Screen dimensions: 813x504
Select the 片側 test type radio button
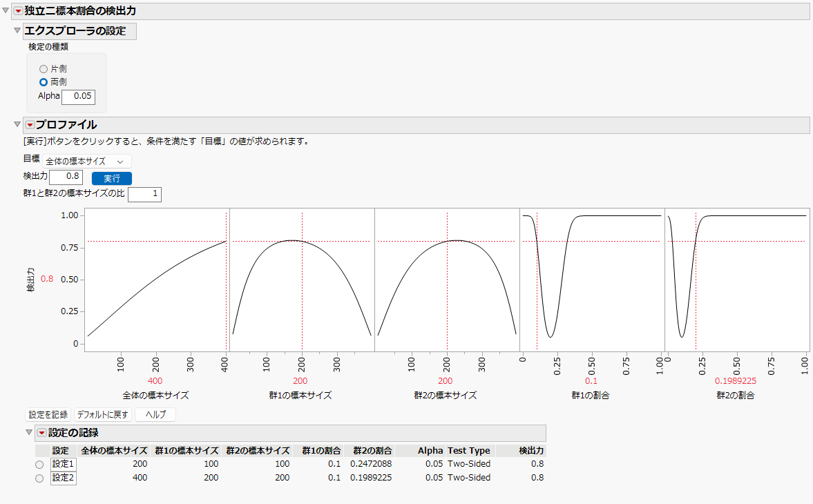(44, 69)
